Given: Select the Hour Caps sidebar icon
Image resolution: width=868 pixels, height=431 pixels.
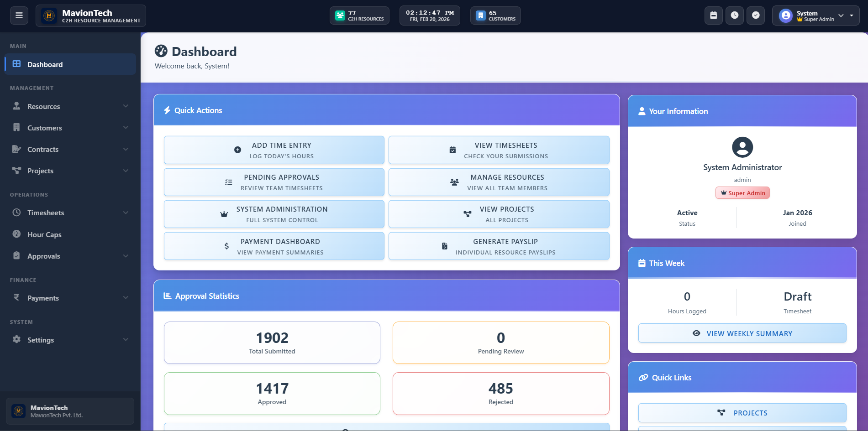Looking at the screenshot, I should pos(16,234).
